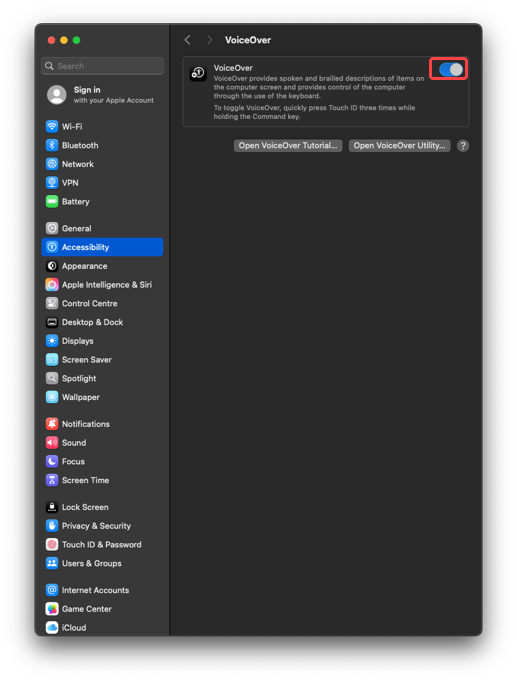Screen dimensions: 517x682
Task: Select the Sound label in the sidebar
Action: [x=74, y=443]
